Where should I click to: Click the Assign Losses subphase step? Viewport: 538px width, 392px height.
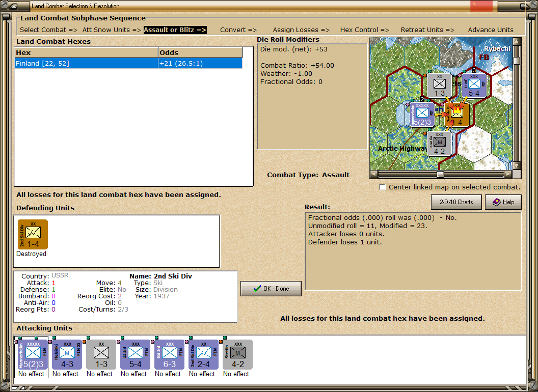click(x=301, y=30)
